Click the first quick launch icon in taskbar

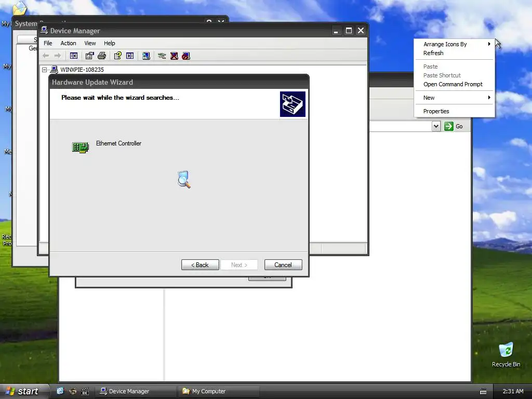[x=60, y=391]
